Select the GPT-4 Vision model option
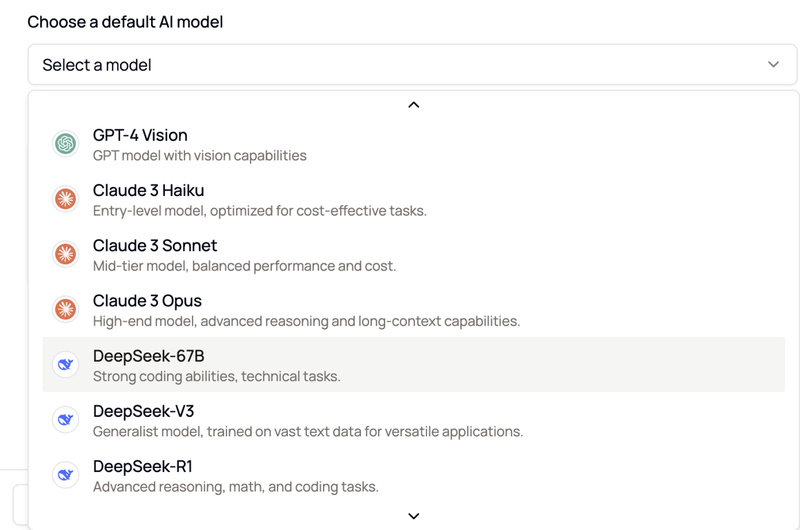800x530 pixels. click(140, 135)
